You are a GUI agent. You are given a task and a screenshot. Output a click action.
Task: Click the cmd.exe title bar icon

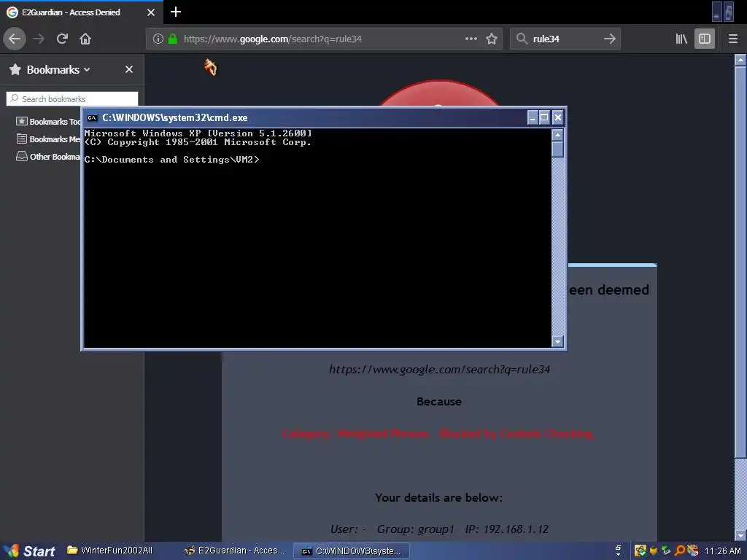pyautogui.click(x=92, y=117)
